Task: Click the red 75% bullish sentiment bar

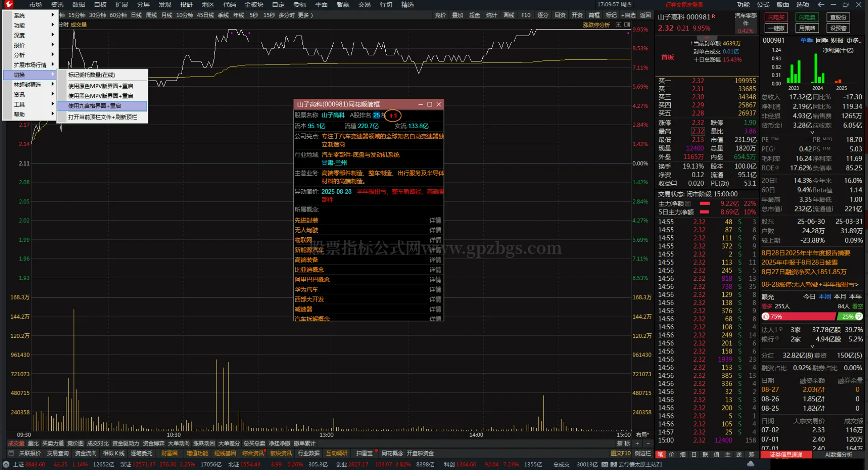Action: (x=799, y=316)
